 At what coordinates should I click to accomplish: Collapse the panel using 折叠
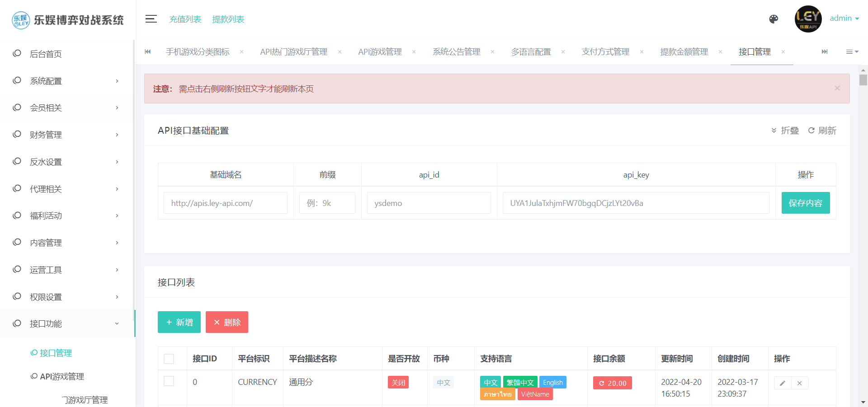[x=785, y=131]
